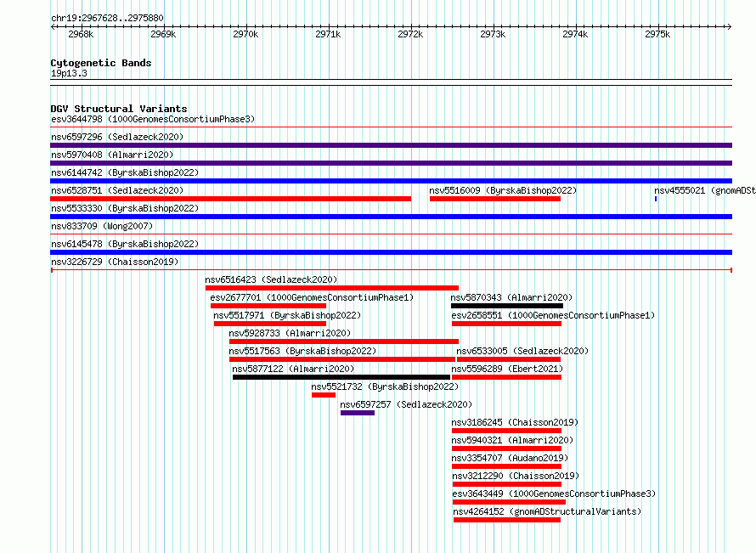Select the nsv6597296 Sedlazeck2020 purple bar
Screen dimensions: 756x553
click(x=391, y=145)
